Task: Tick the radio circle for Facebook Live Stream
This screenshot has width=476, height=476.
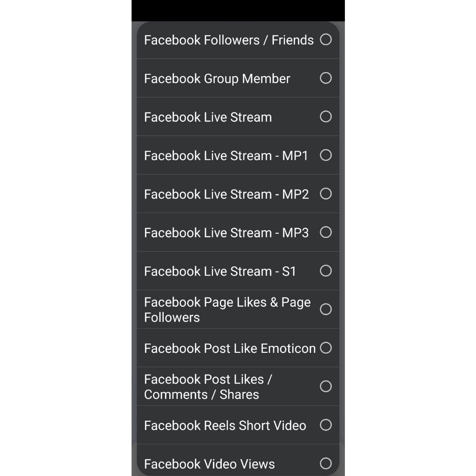Action: [x=326, y=117]
